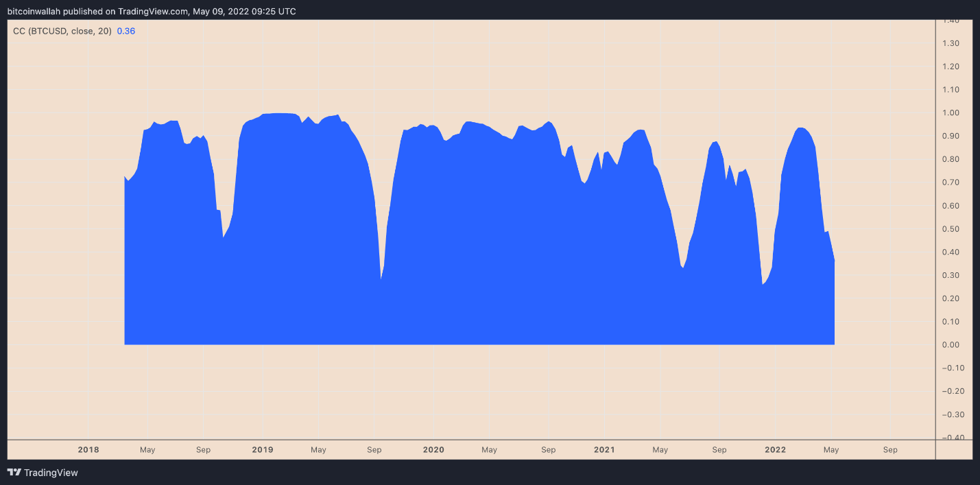
Task: Click the 1.00 value on price scale
Action: point(950,113)
